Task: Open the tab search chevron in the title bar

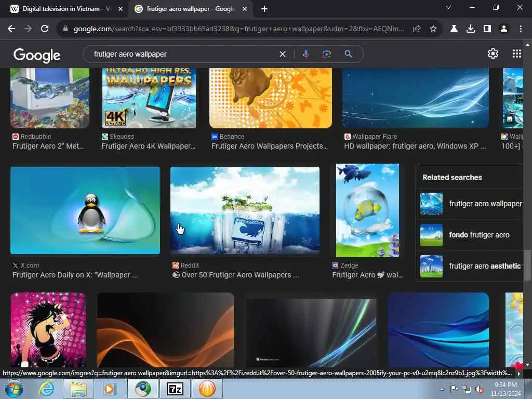Action: point(448,7)
